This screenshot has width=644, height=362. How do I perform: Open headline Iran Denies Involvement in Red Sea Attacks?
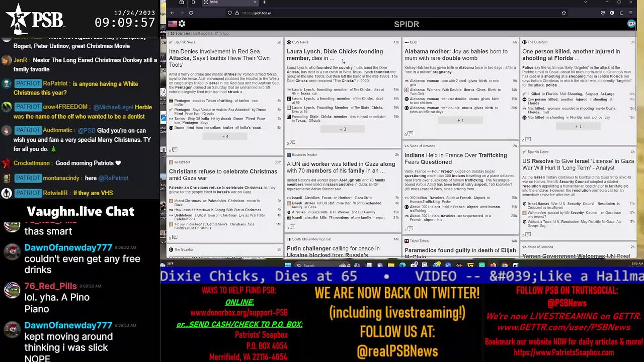[219, 58]
